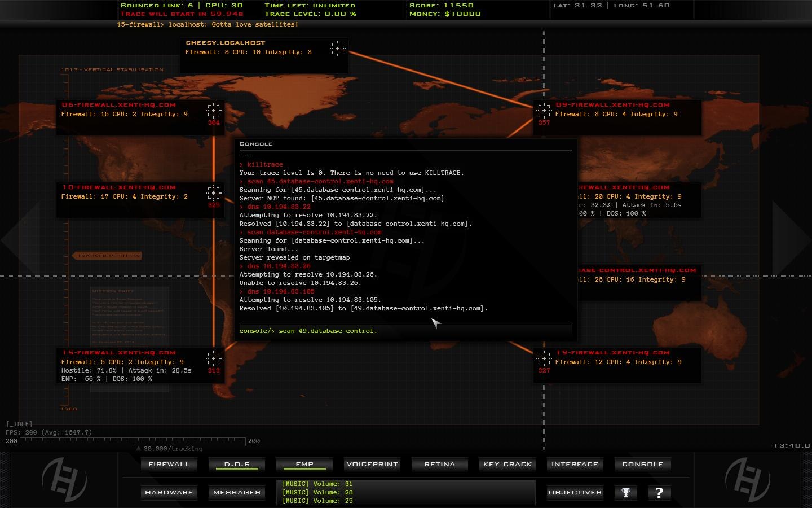Click the '[MUSIC] Volume: 25' message
Viewport: 812px width, 508px height.
click(317, 501)
